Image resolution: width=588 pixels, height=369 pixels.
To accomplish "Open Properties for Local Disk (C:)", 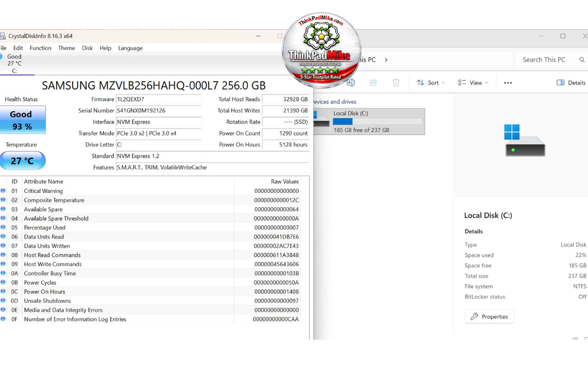I will 489,317.
